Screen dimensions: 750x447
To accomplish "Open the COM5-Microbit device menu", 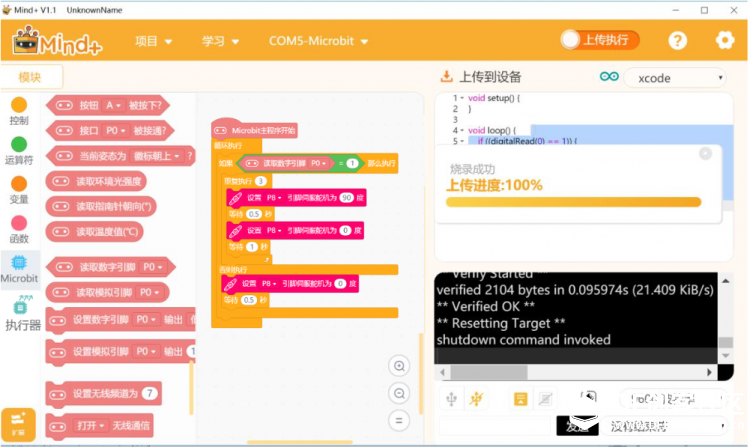I will [x=318, y=41].
